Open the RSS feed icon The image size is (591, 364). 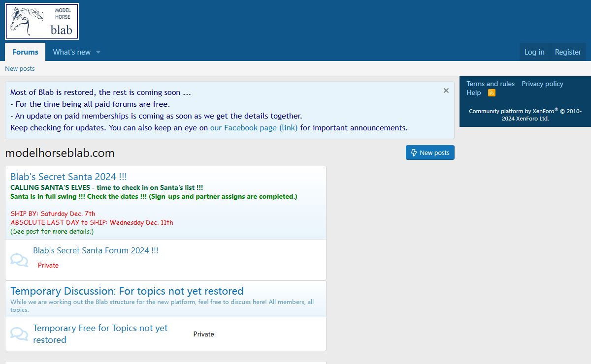click(492, 93)
